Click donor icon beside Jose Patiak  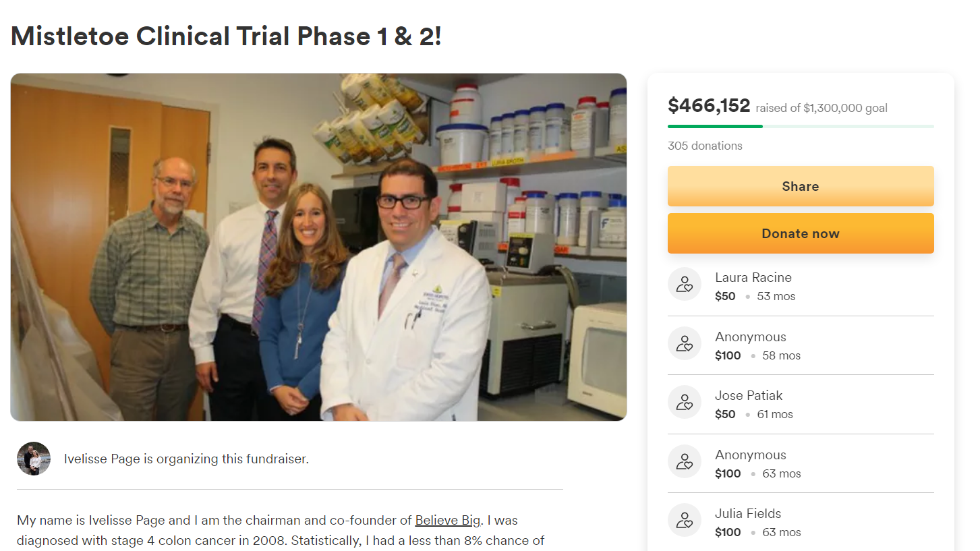(685, 402)
